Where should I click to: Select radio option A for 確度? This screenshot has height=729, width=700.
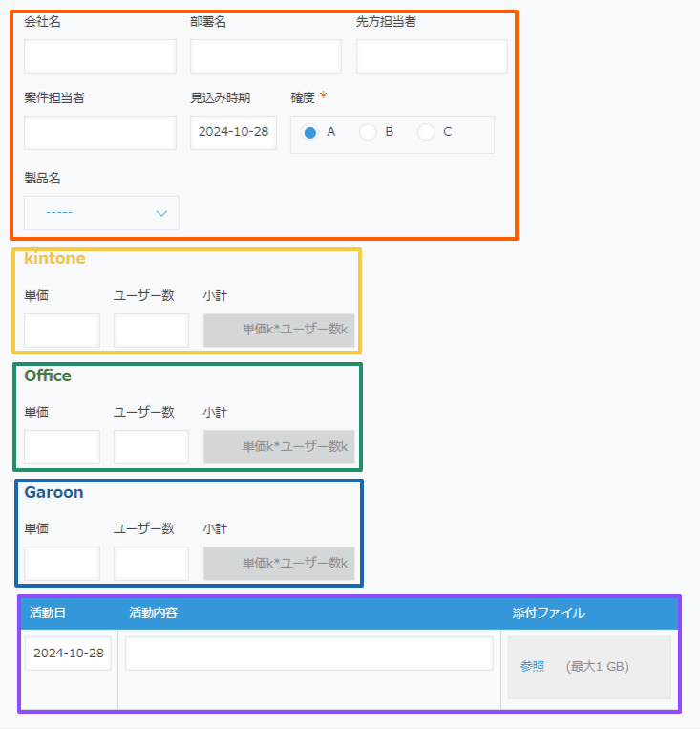(x=310, y=133)
